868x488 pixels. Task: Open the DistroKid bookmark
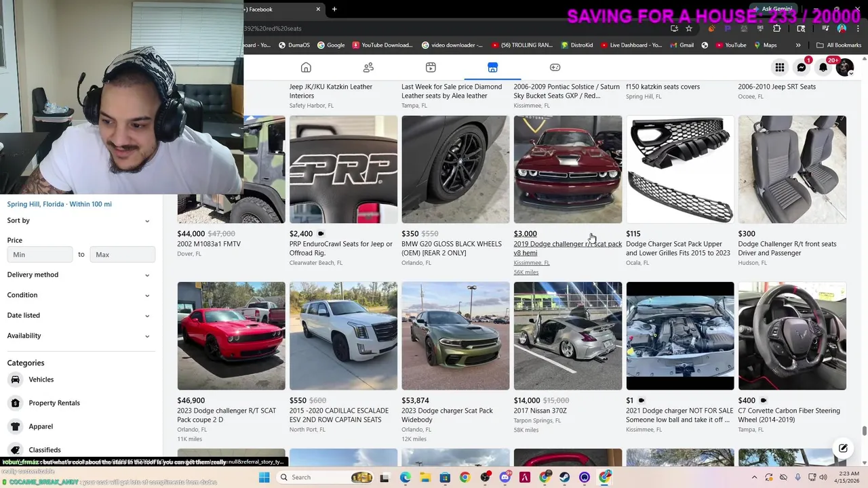(576, 45)
